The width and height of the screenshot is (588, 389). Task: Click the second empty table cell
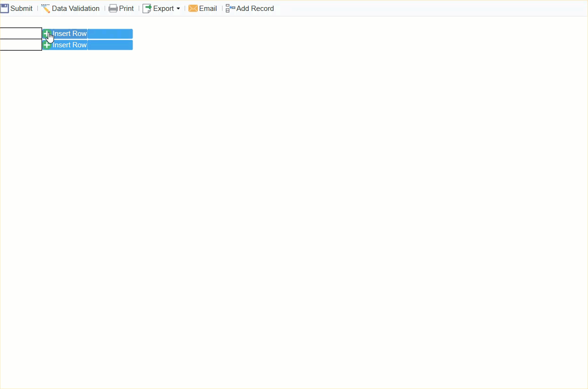coord(20,44)
